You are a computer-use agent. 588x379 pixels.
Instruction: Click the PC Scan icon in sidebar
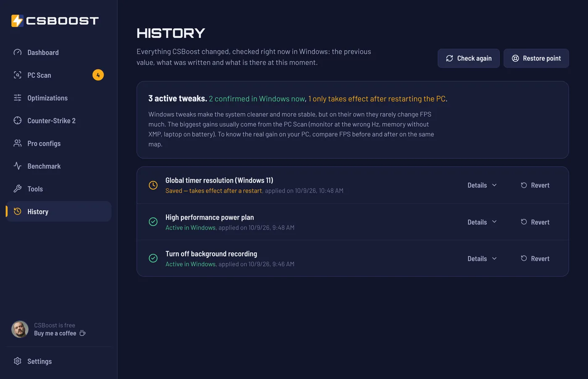(x=18, y=75)
